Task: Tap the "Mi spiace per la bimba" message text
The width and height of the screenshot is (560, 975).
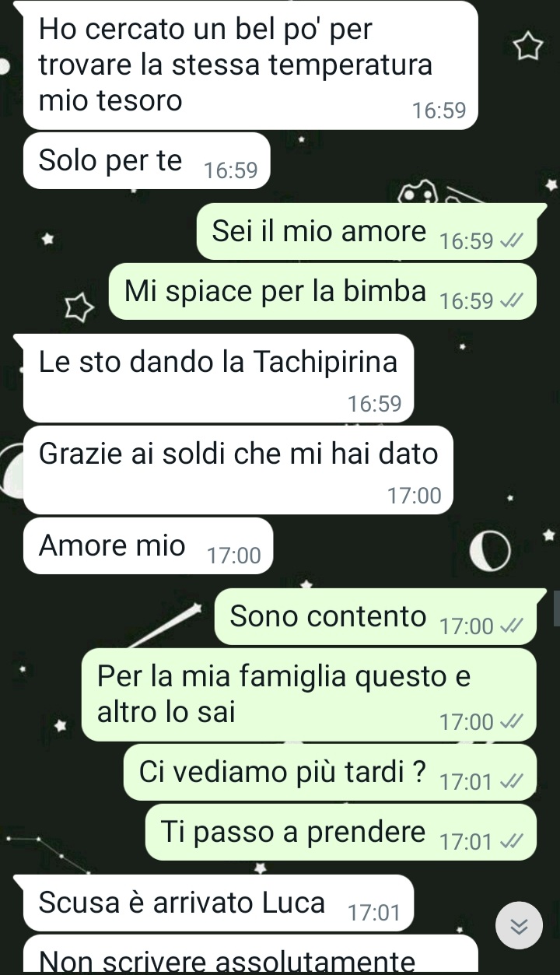Action: coord(275,292)
